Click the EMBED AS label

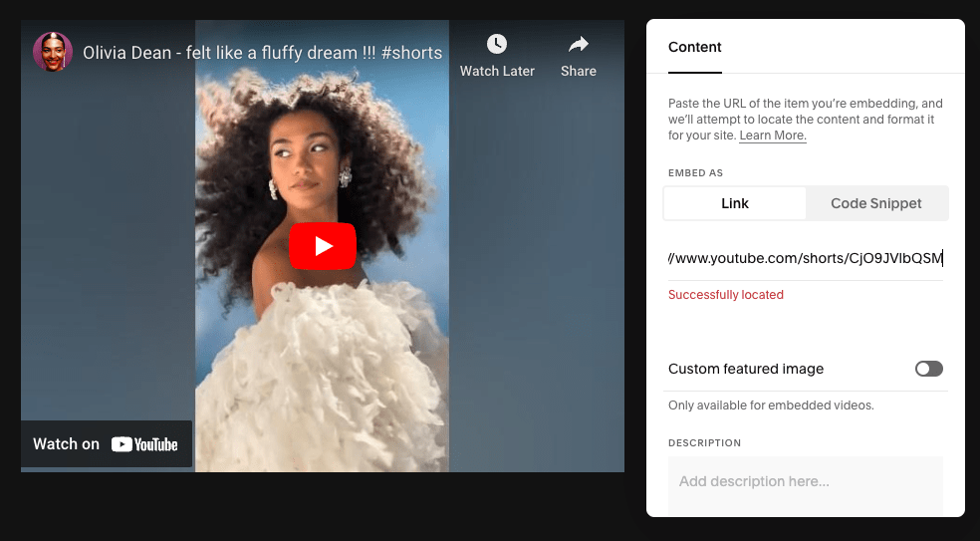point(695,173)
